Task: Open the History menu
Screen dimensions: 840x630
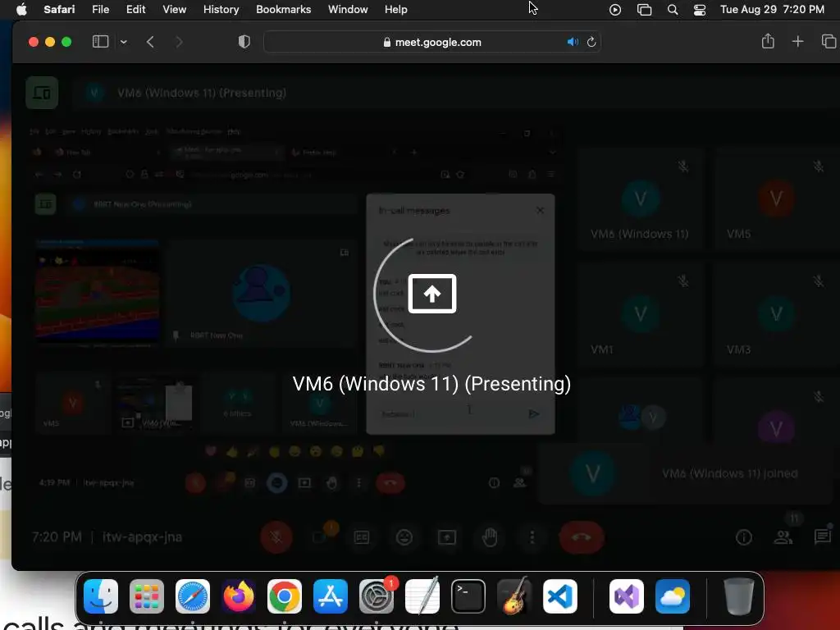Action: [x=221, y=9]
